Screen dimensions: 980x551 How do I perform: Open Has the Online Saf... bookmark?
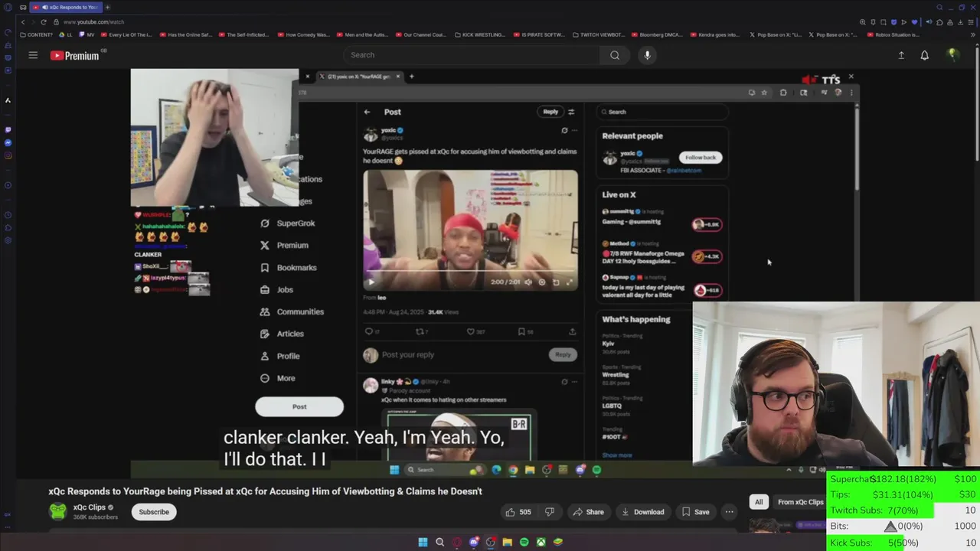pyautogui.click(x=186, y=34)
